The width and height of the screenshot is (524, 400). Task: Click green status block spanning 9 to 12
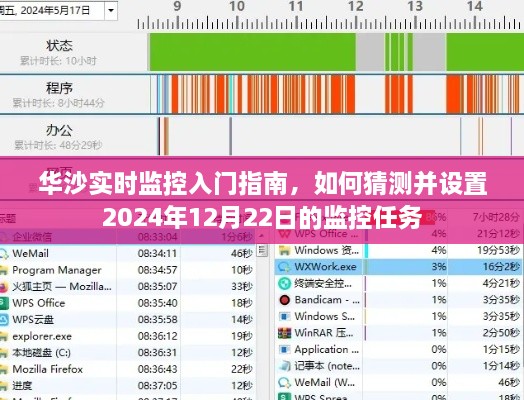[x=253, y=52]
